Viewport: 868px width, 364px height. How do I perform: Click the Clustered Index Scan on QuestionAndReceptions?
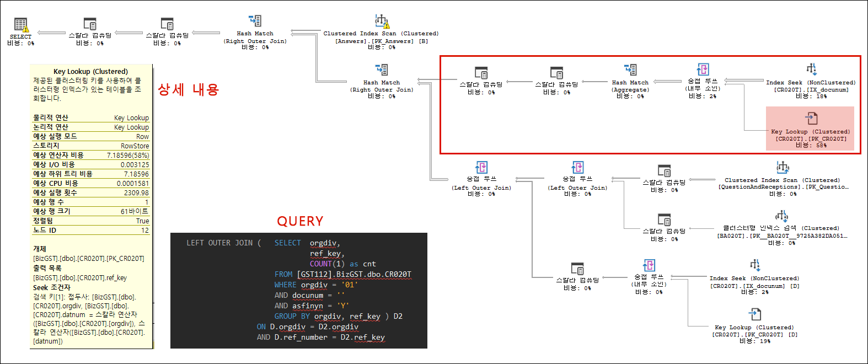click(783, 168)
